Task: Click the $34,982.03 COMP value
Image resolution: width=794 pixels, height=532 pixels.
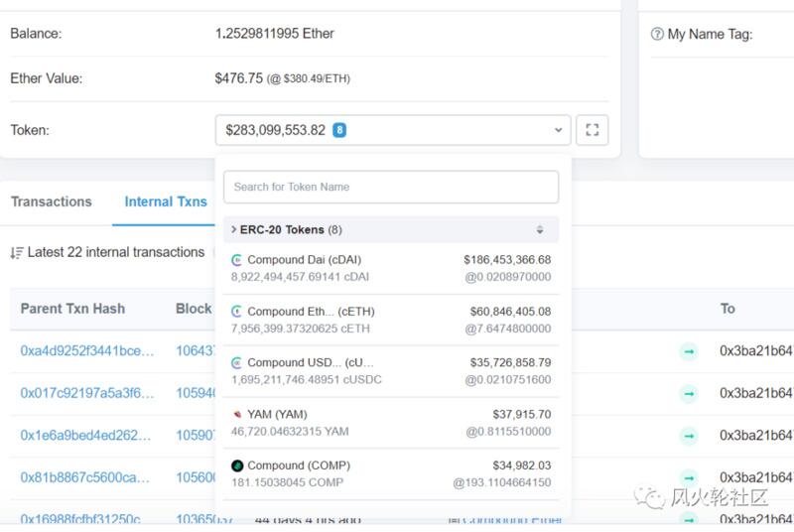Action: pos(522,465)
